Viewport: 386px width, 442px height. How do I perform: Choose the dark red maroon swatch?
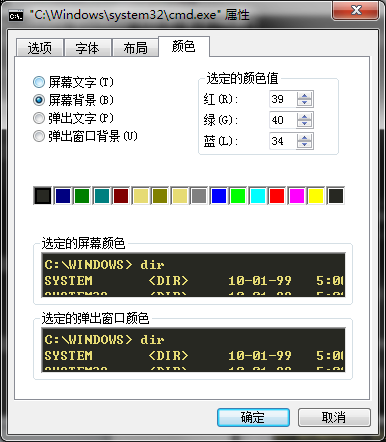coord(121,196)
